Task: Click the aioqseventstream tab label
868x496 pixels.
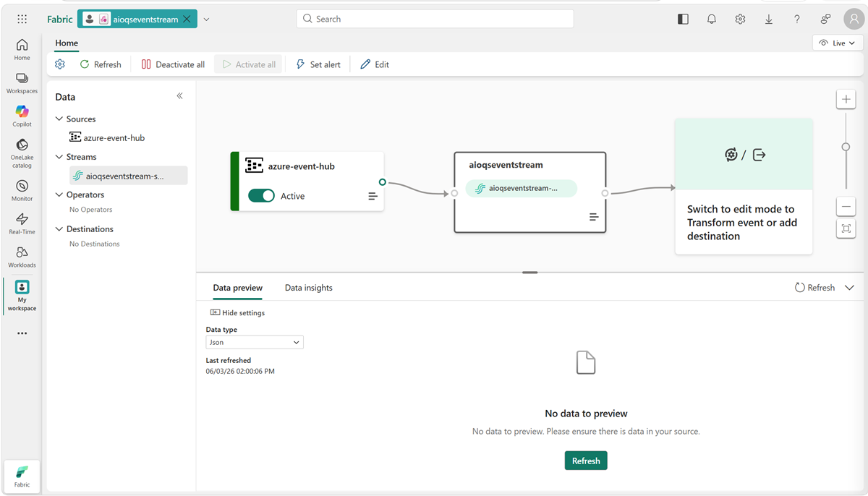Action: (x=145, y=20)
